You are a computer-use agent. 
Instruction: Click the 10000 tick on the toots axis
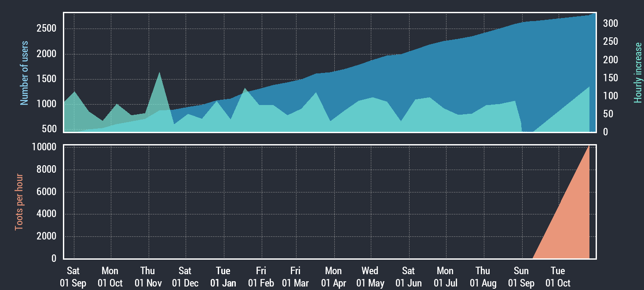(44, 147)
